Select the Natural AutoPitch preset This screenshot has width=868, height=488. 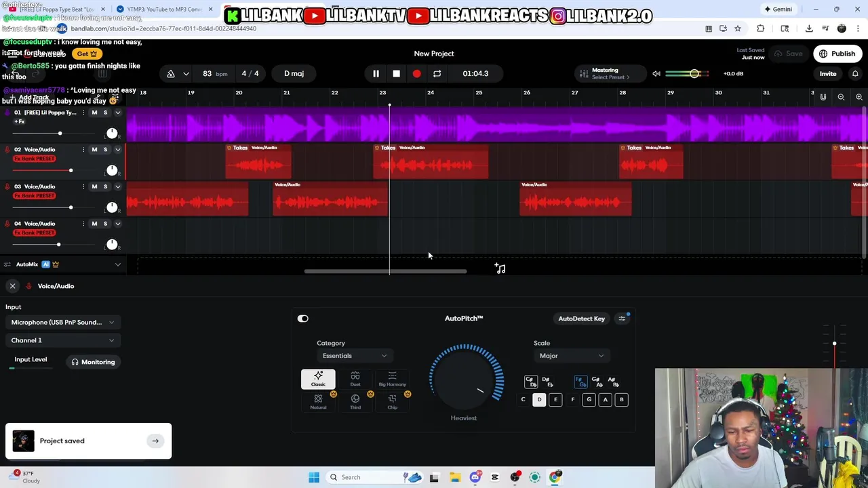318,402
